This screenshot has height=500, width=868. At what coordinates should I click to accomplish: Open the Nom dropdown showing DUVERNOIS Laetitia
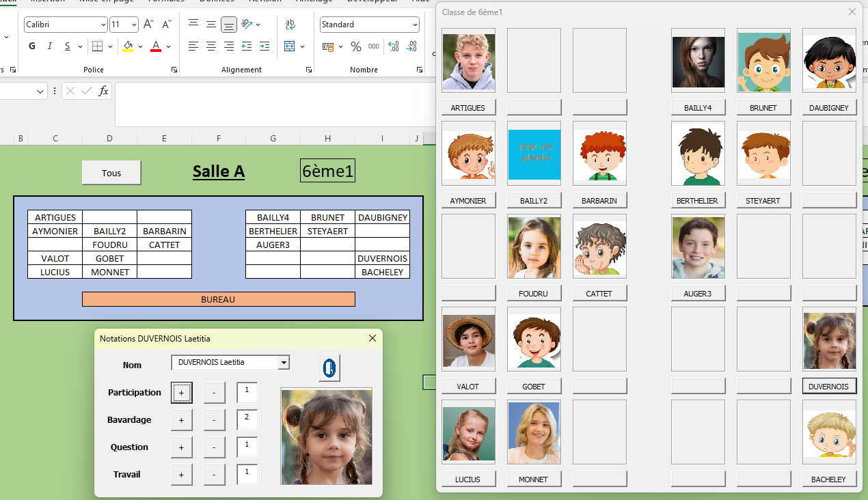[284, 363]
